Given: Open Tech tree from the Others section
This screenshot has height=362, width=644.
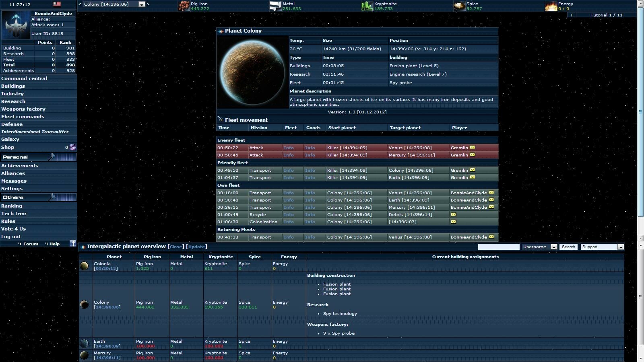Looking at the screenshot, I should [x=14, y=213].
